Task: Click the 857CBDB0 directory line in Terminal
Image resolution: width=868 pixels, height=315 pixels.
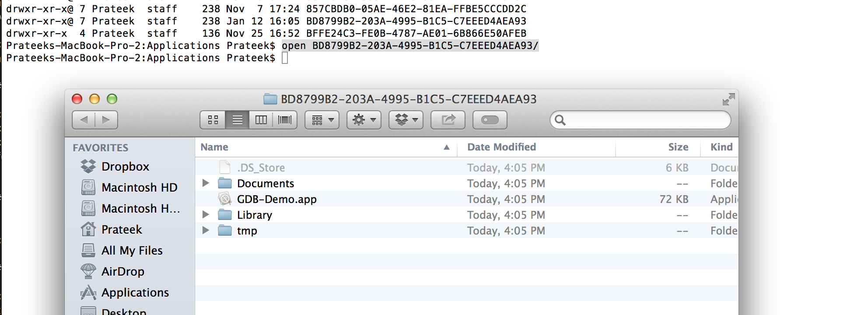Action: click(x=266, y=9)
